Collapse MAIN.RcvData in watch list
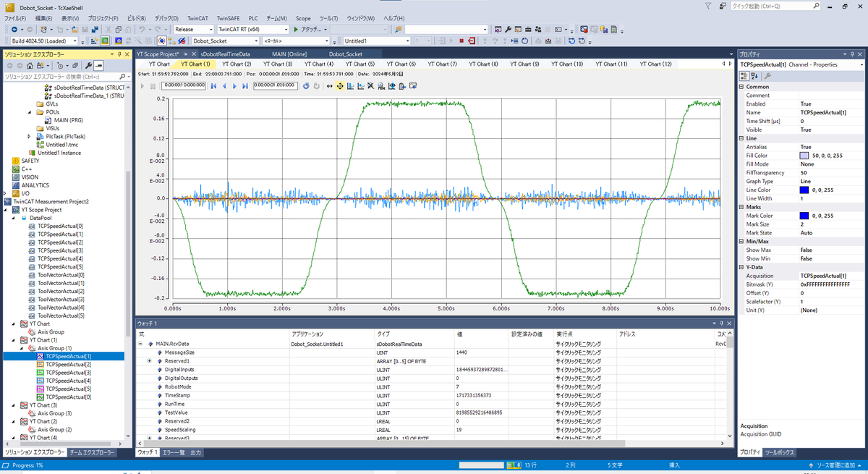Image resolution: width=868 pixels, height=474 pixels. pyautogui.click(x=140, y=344)
